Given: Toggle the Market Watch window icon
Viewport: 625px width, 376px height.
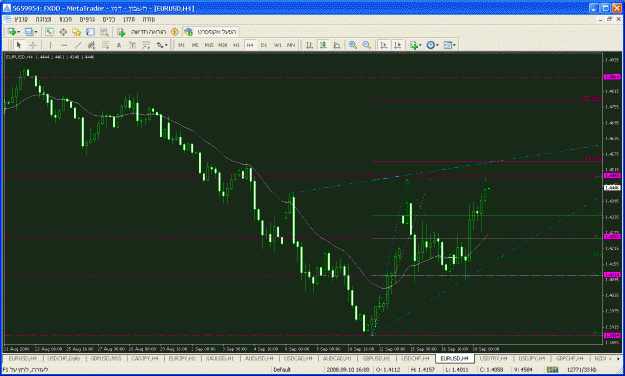Looking at the screenshot, I should (x=49, y=32).
